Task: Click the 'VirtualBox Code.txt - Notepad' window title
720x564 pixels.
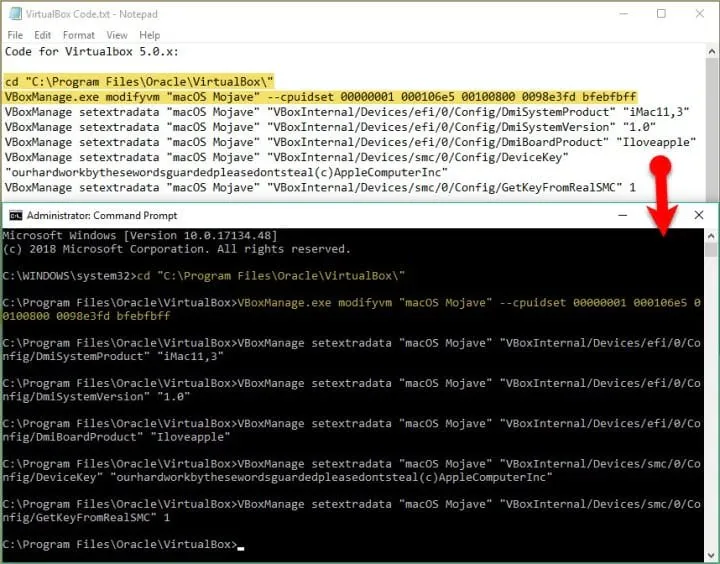Action: pyautogui.click(x=92, y=14)
